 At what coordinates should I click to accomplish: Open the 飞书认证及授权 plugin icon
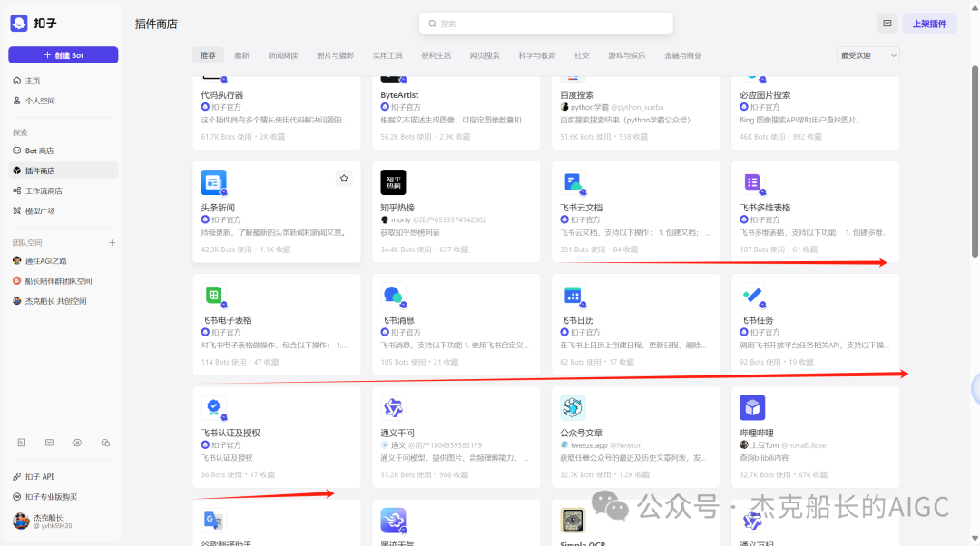[214, 408]
